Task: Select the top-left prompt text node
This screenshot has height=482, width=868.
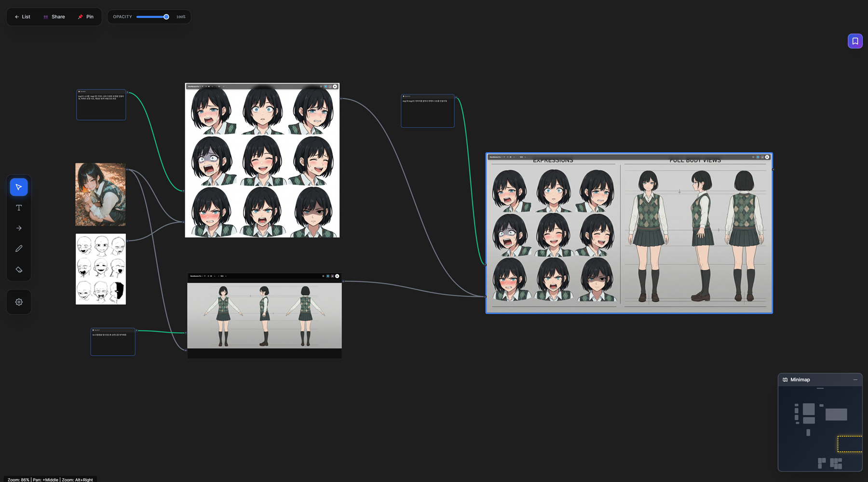Action: (101, 105)
